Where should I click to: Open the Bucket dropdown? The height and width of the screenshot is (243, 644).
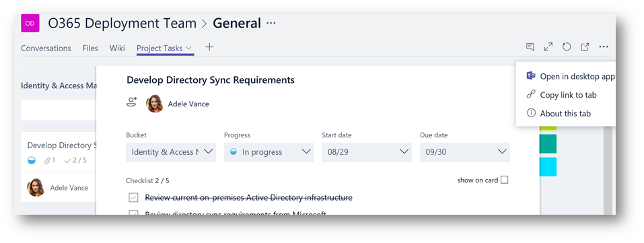[171, 152]
